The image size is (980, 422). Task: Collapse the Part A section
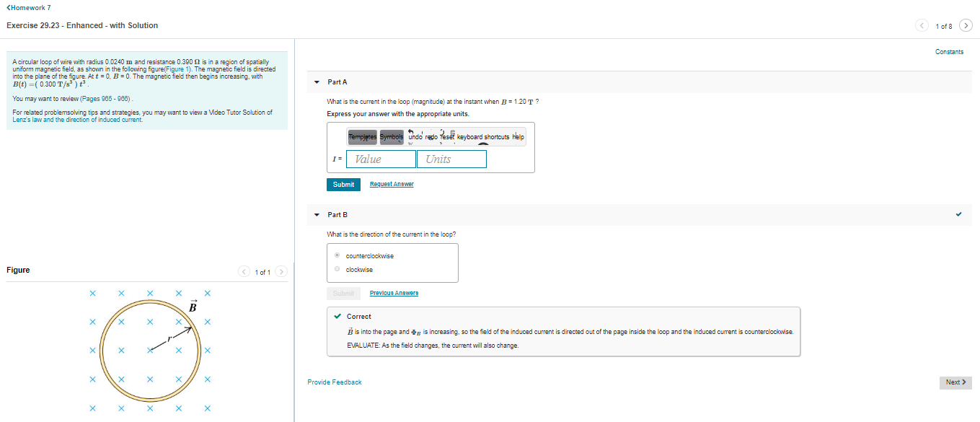click(x=317, y=82)
